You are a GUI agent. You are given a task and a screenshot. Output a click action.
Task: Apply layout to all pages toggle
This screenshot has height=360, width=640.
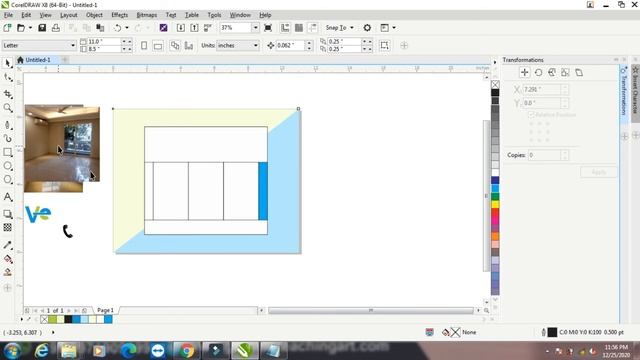175,45
